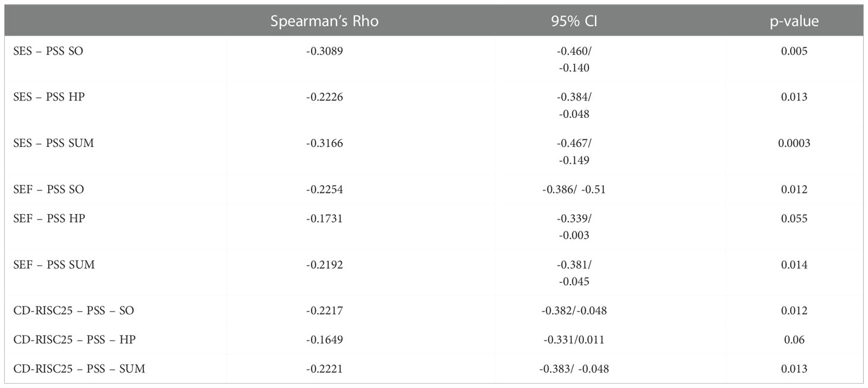Select the SEF – PSS HP row label
This screenshot has height=388, width=868.
point(49,218)
